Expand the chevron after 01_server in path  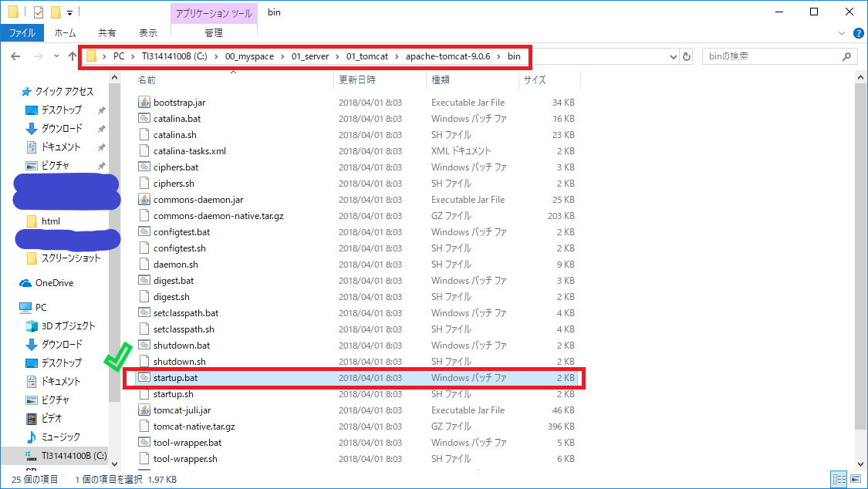pos(338,56)
